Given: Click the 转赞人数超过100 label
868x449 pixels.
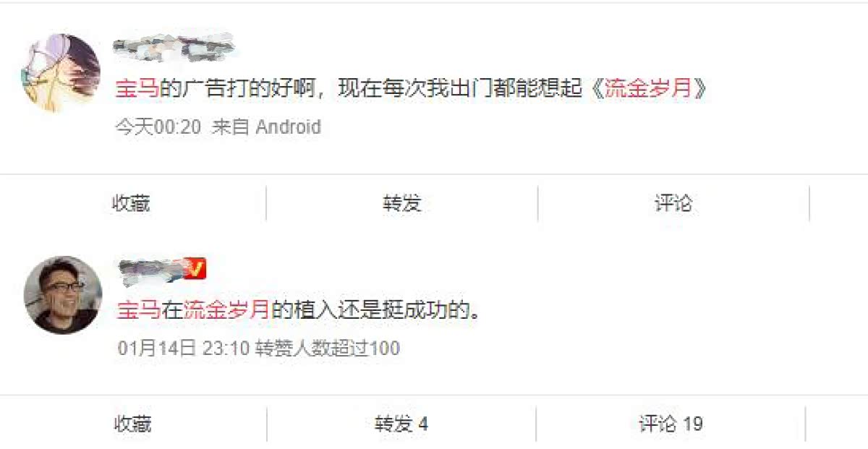Looking at the screenshot, I should (x=328, y=348).
